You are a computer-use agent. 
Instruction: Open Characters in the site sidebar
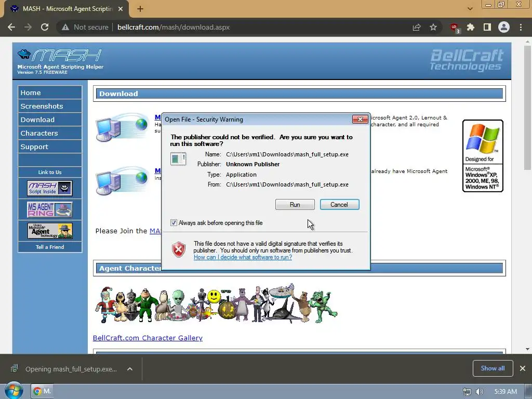tap(50, 134)
